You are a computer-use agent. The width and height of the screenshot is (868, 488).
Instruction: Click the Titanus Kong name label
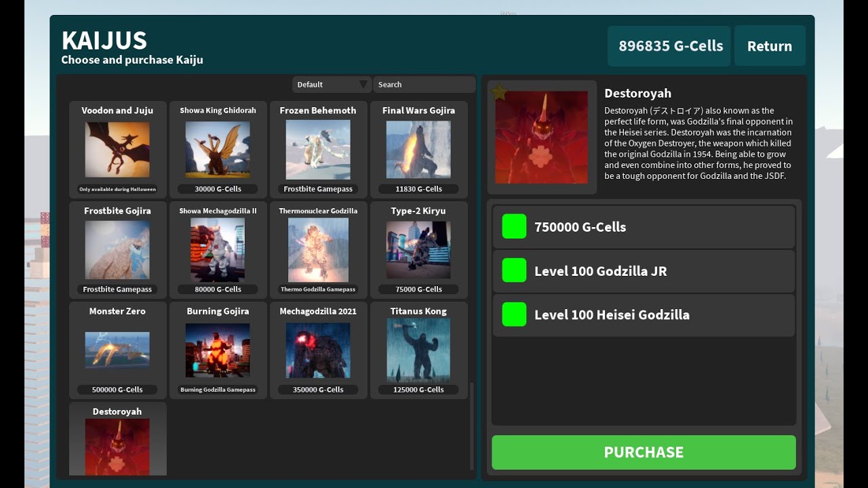[x=418, y=311]
